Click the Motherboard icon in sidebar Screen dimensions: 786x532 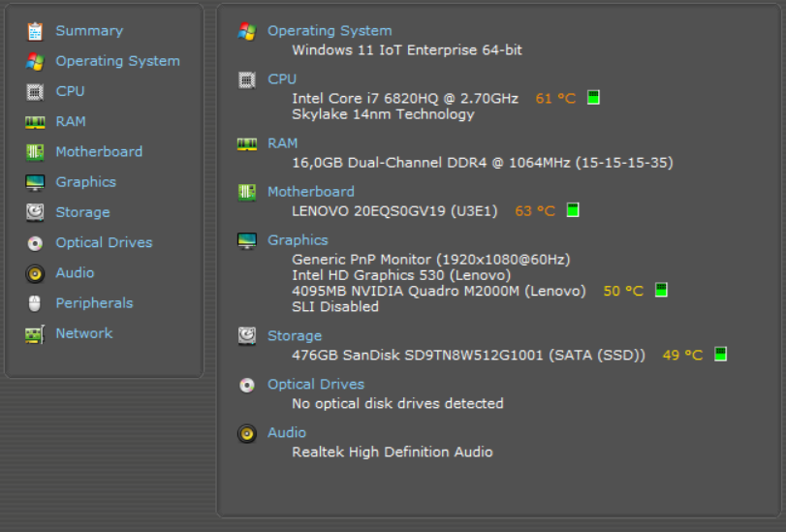(x=35, y=152)
